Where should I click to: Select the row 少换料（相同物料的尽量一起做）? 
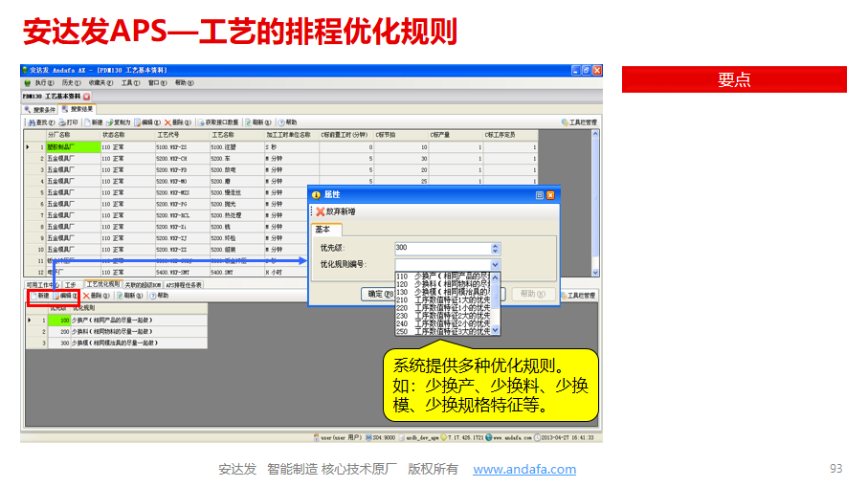tap(117, 331)
